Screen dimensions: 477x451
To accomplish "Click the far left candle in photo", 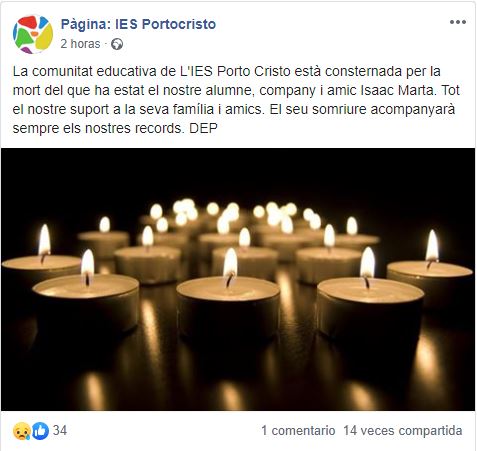I will click(x=40, y=260).
